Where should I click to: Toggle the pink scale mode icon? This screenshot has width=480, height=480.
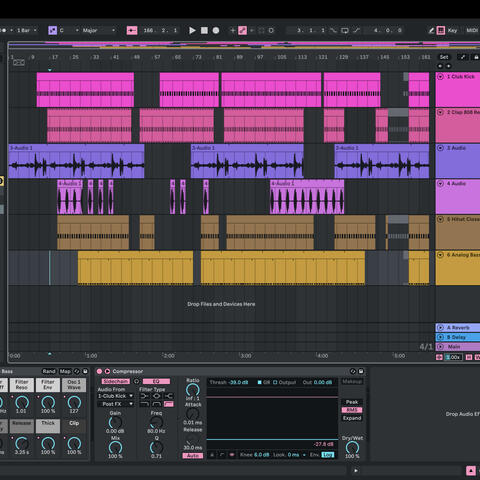[52, 30]
